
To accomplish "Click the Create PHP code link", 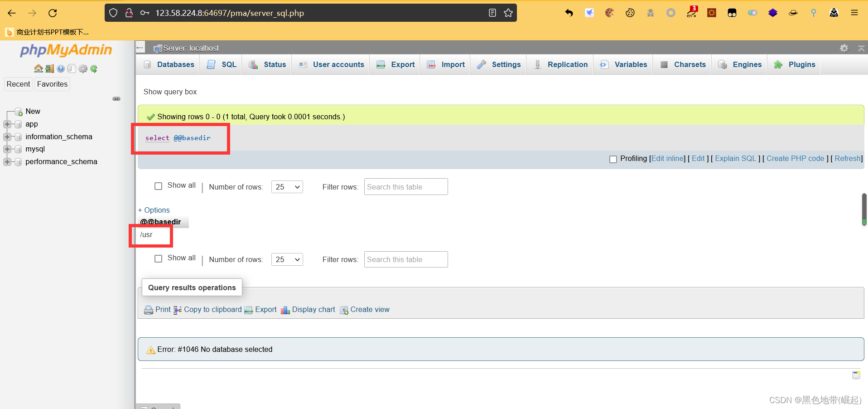I will (x=796, y=159).
